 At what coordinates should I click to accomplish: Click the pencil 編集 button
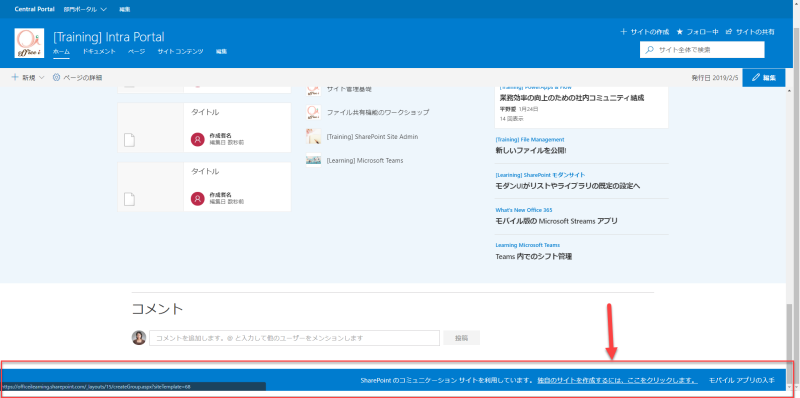coord(764,78)
